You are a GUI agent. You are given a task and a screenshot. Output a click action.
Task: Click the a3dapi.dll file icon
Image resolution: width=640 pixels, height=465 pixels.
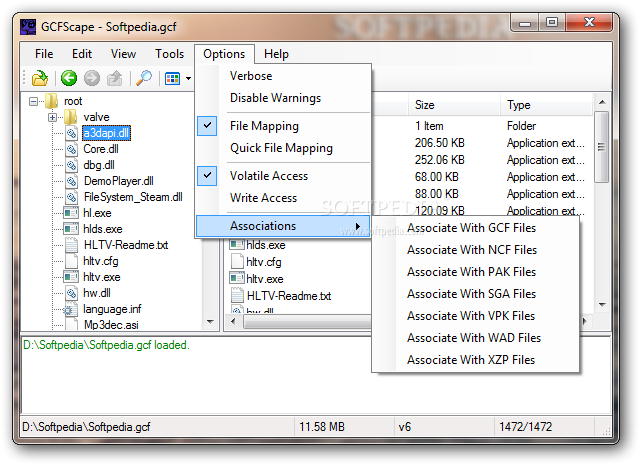pos(71,133)
